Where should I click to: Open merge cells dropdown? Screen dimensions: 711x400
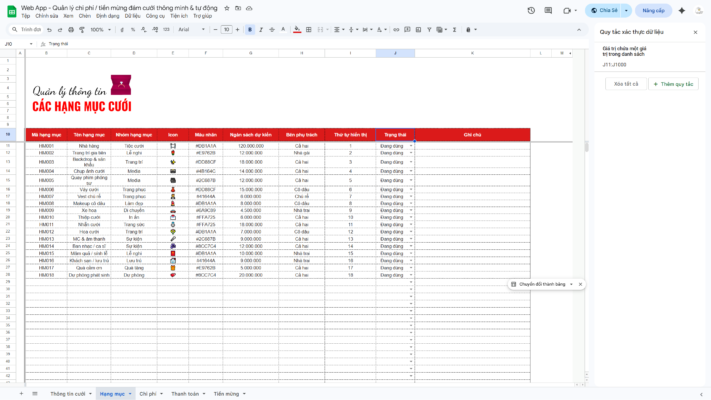pos(322,29)
